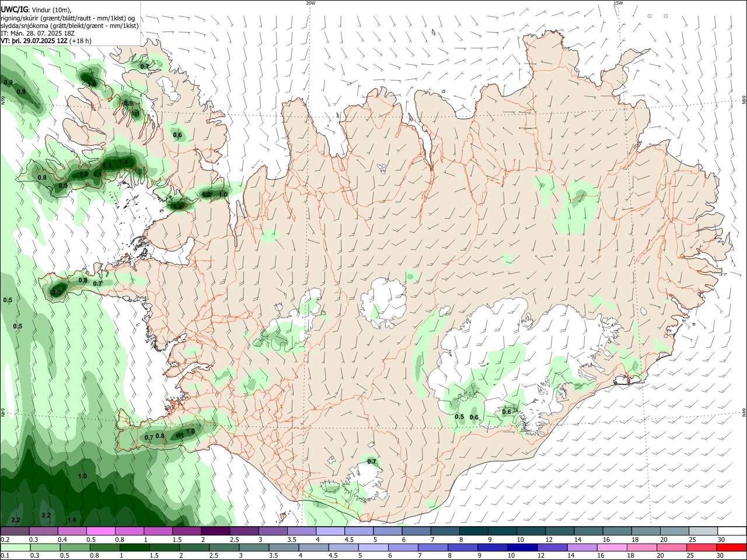The height and width of the screenshot is (560, 747).
Task: Click the 'UWC/IG' title text
Action: pyautogui.click(x=15, y=9)
